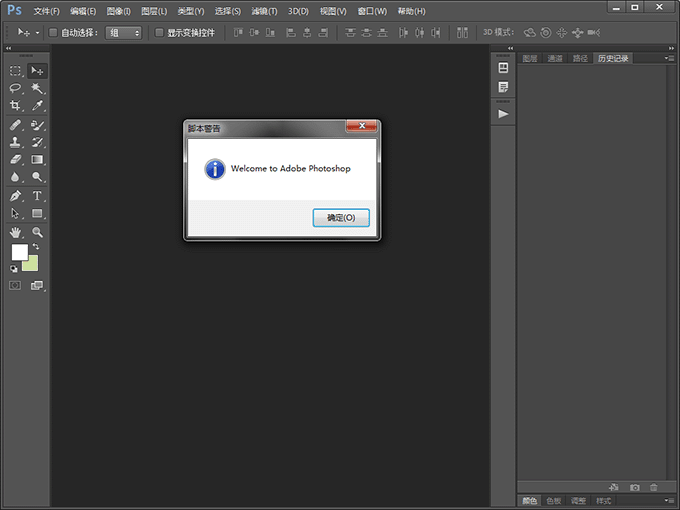Open Color panel flyout menu at bottom

[x=669, y=500]
